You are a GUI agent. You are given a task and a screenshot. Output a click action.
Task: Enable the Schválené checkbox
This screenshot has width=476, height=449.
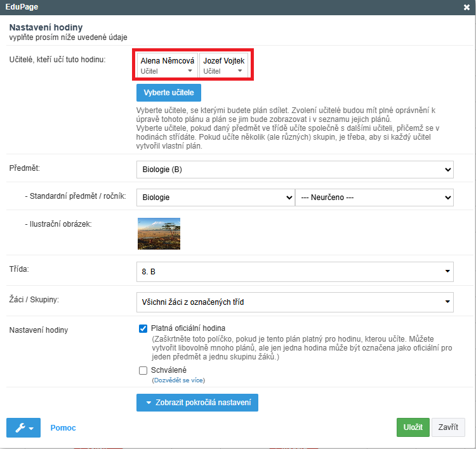143,370
